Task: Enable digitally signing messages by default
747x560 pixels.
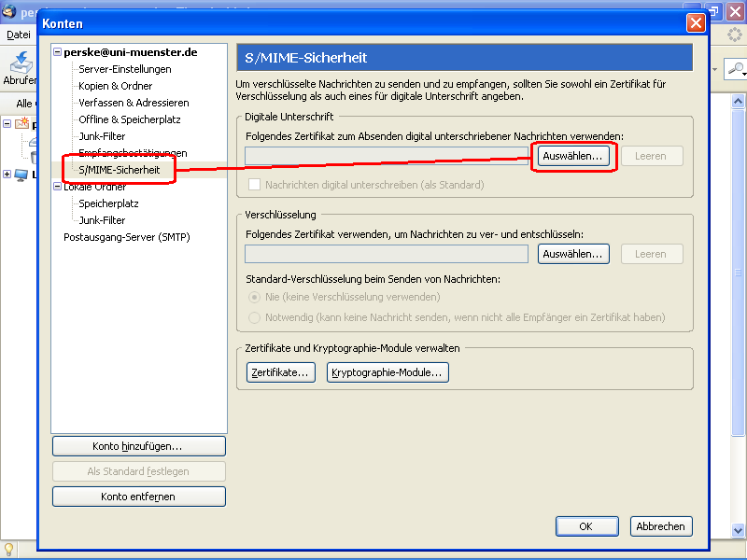Action: (x=254, y=184)
